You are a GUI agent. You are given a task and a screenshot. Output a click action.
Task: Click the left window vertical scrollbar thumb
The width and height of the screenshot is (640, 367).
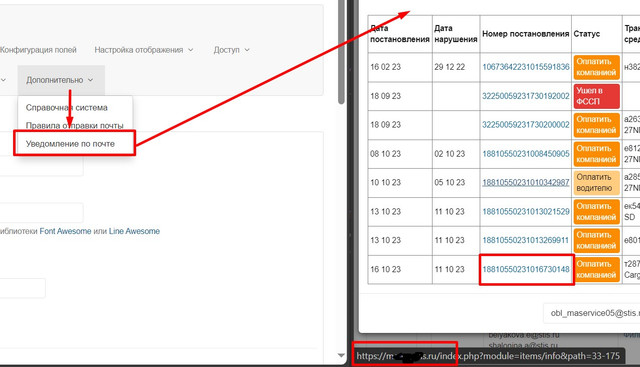(x=342, y=51)
